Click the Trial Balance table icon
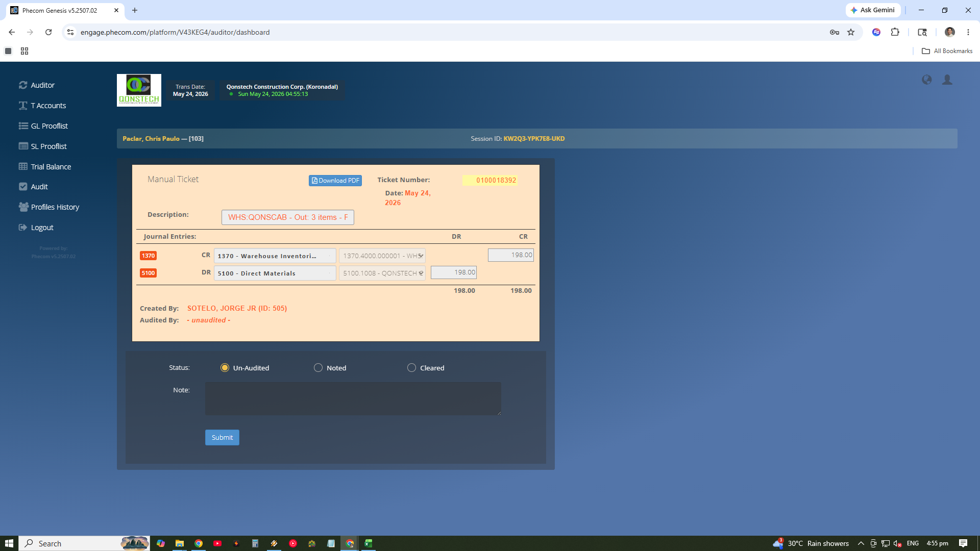 [x=23, y=166]
